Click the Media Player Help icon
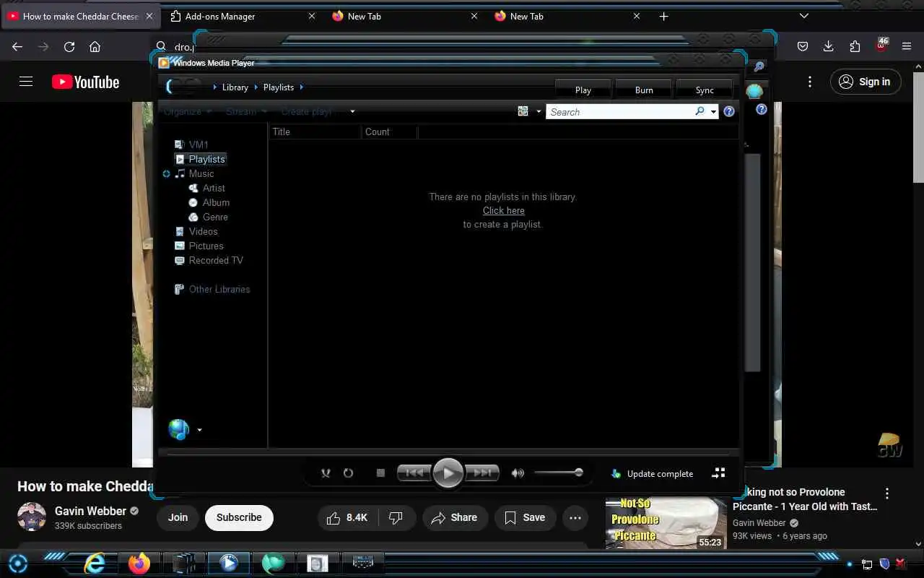The height and width of the screenshot is (578, 924). click(x=729, y=111)
